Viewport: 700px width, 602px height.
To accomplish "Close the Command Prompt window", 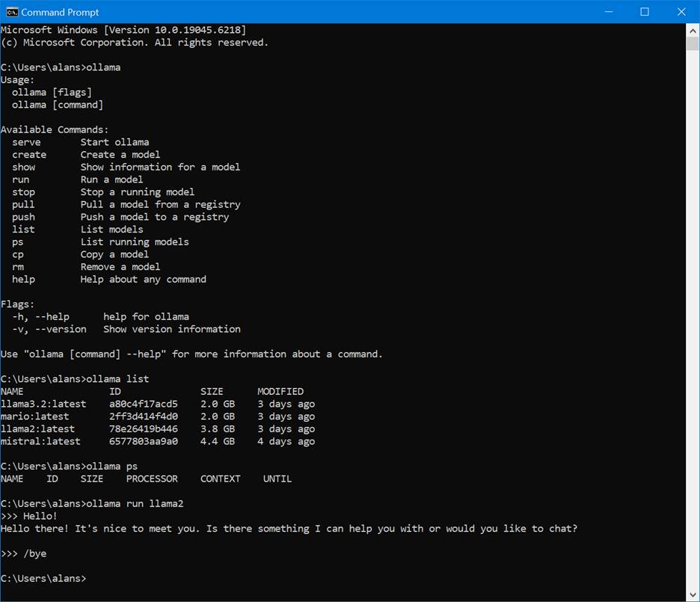I will [681, 12].
